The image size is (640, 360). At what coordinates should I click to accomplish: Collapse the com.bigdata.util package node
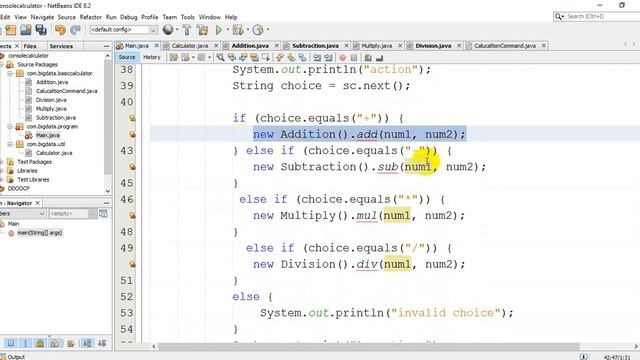point(10,144)
